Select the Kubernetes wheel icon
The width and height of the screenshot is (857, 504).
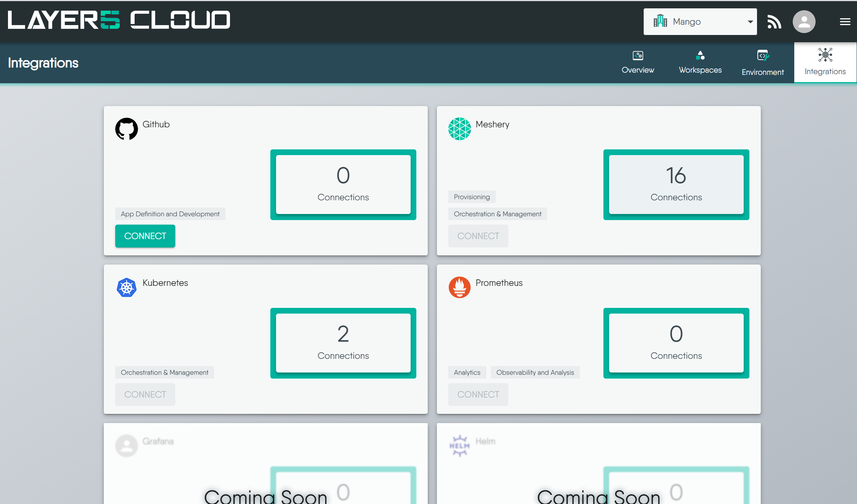126,287
